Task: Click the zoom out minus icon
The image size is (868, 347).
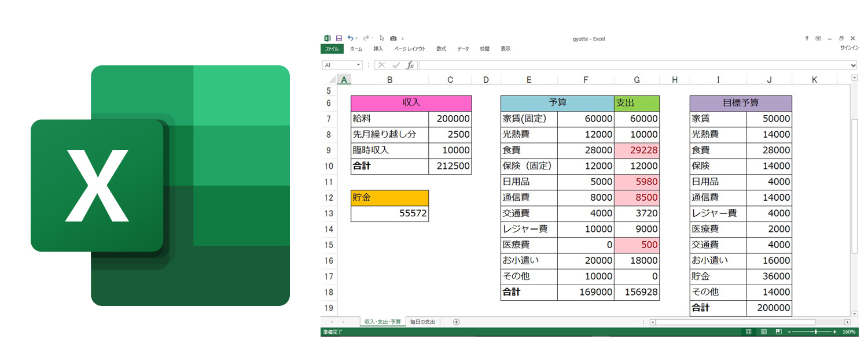Action: pyautogui.click(x=789, y=332)
